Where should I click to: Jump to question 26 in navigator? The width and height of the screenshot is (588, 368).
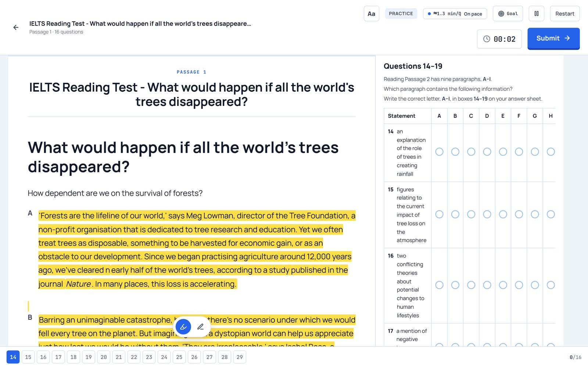194,357
